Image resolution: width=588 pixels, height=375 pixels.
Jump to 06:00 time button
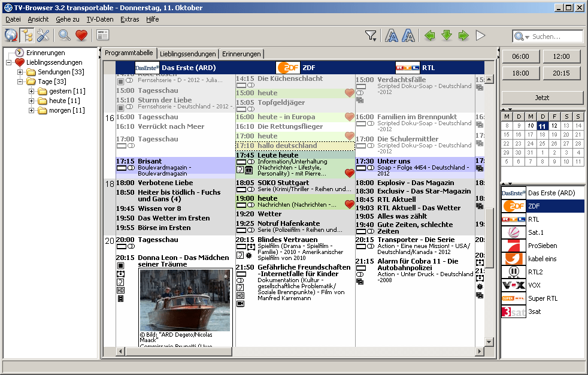coord(520,56)
